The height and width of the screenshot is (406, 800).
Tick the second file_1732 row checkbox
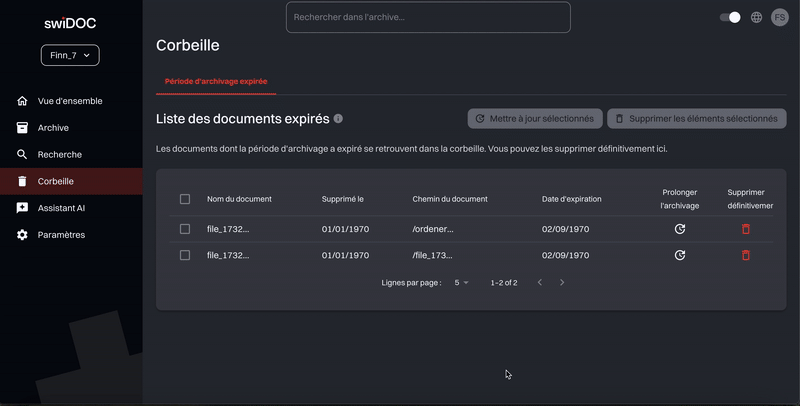(x=185, y=255)
